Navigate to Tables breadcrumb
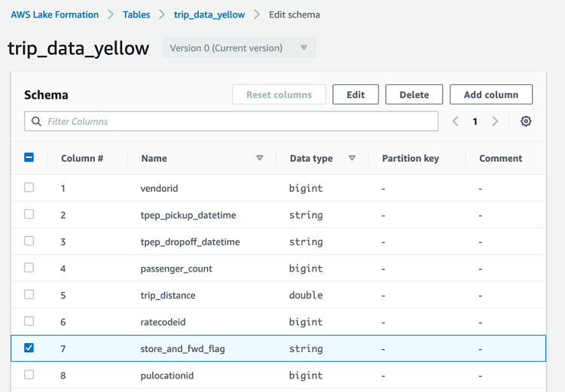Viewport: 565px width, 392px height. [136, 14]
